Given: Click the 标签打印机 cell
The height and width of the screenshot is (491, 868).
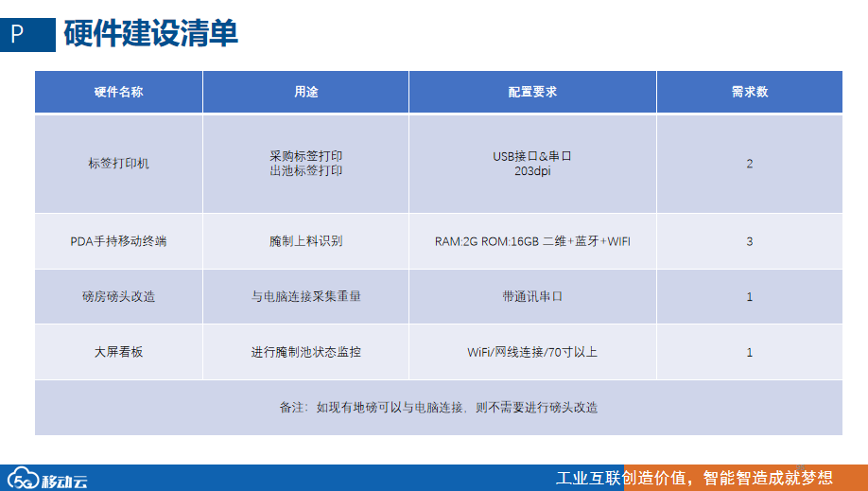Looking at the screenshot, I should coord(118,164).
